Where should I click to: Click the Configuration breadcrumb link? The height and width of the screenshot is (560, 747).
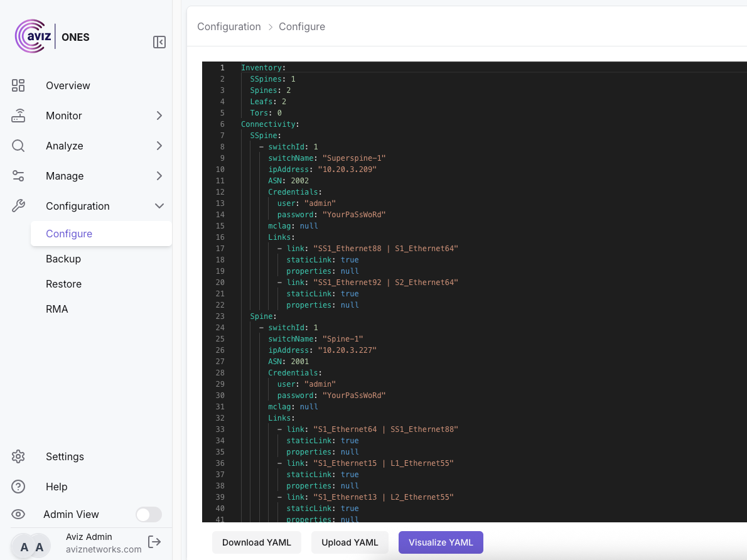click(229, 27)
